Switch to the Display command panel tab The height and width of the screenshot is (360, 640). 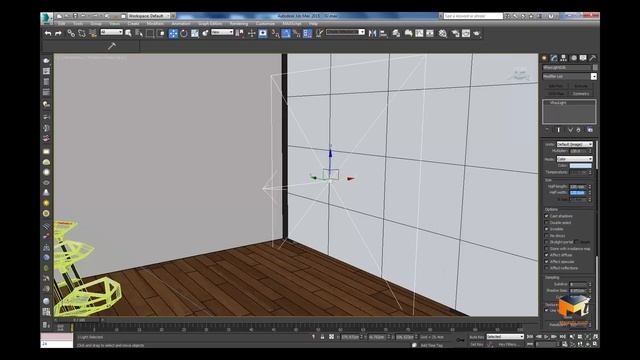tap(583, 58)
